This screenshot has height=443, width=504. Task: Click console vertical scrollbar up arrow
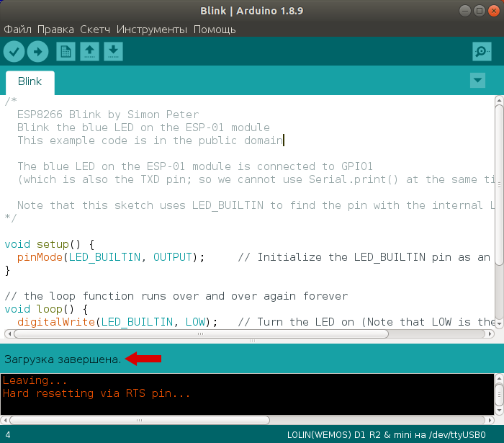499,378
